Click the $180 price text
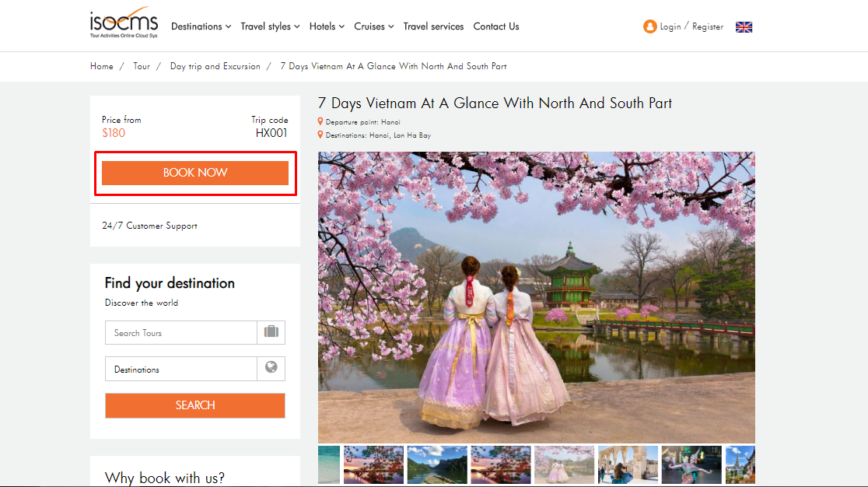868x487 pixels. pos(114,133)
